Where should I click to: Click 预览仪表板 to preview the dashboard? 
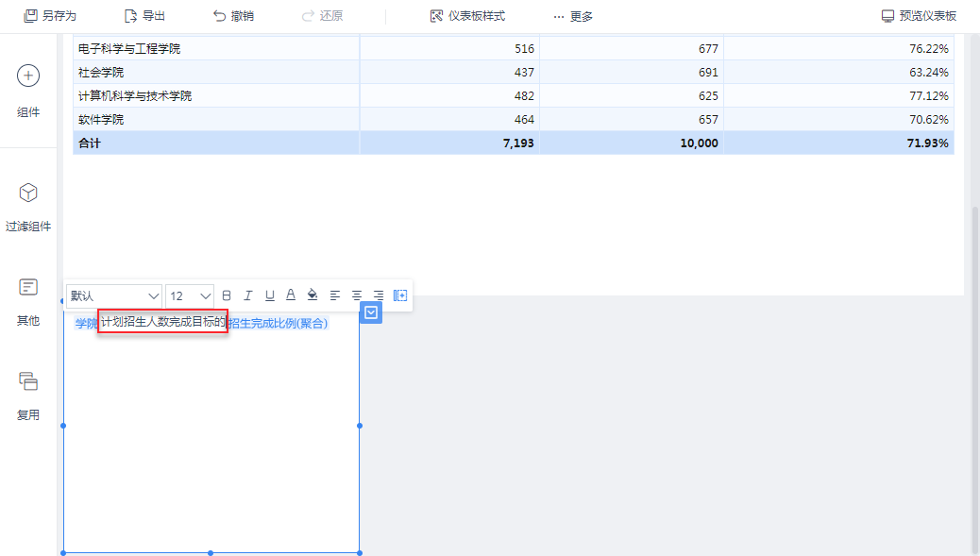click(919, 16)
